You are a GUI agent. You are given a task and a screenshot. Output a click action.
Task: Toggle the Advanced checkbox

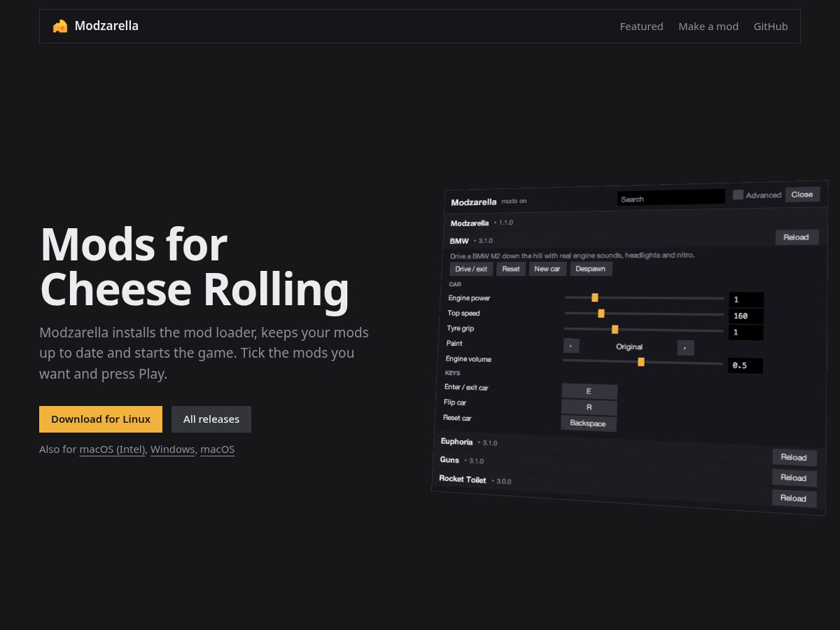(x=738, y=195)
